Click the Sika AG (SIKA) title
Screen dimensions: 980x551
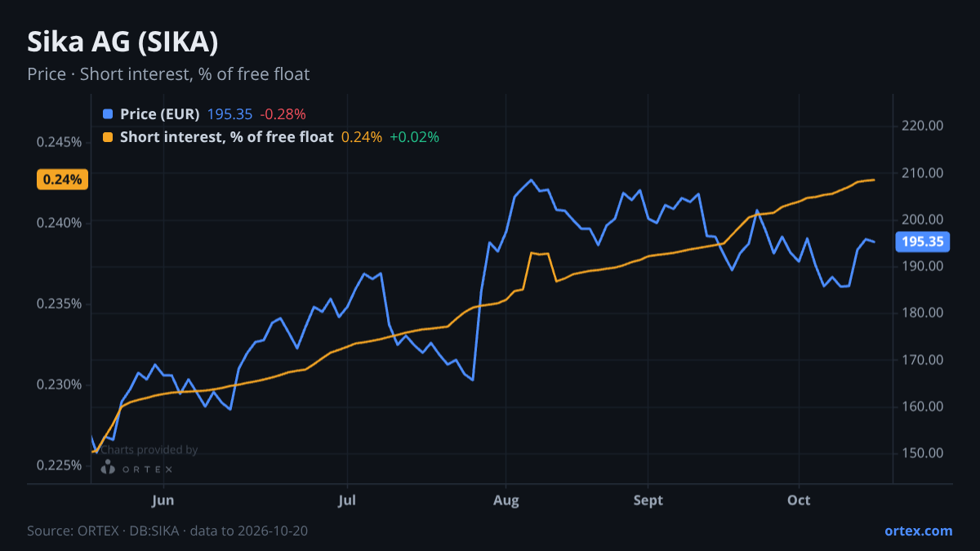122,42
